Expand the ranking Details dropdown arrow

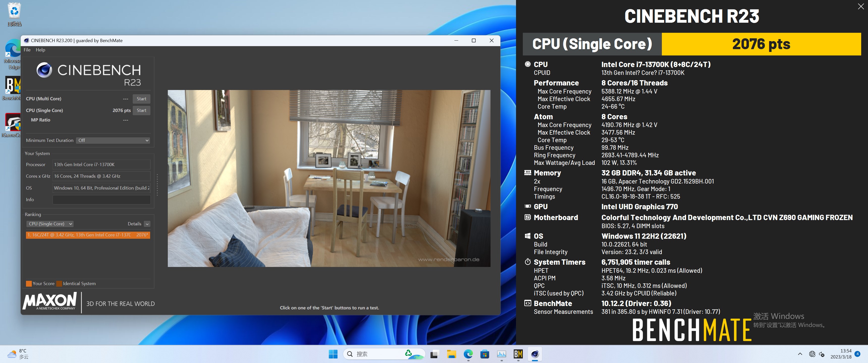(x=147, y=224)
